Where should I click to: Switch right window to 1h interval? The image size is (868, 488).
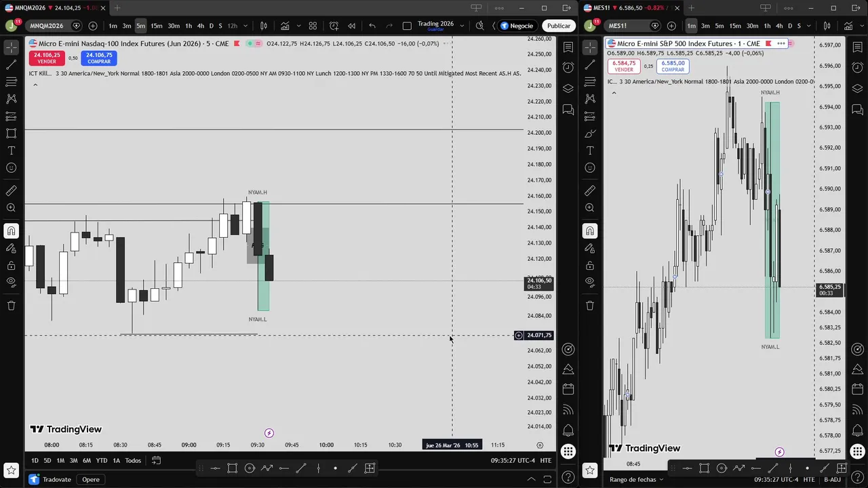(x=767, y=26)
